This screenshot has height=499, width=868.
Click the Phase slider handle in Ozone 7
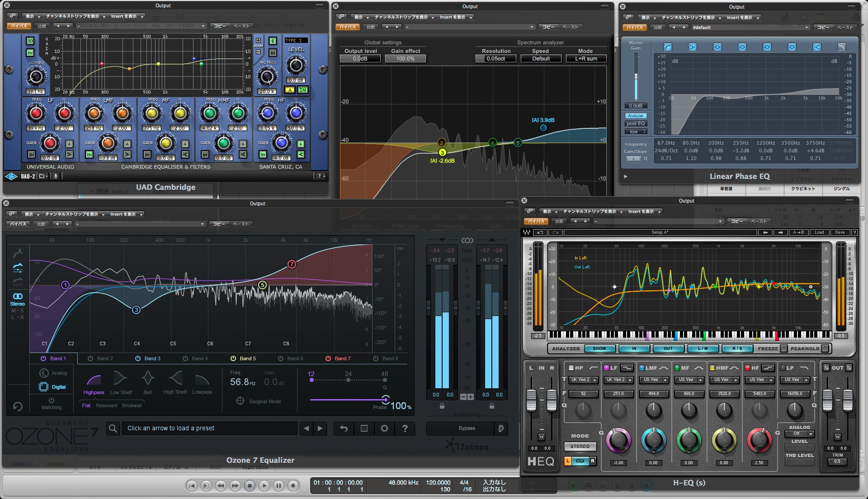[385, 399]
